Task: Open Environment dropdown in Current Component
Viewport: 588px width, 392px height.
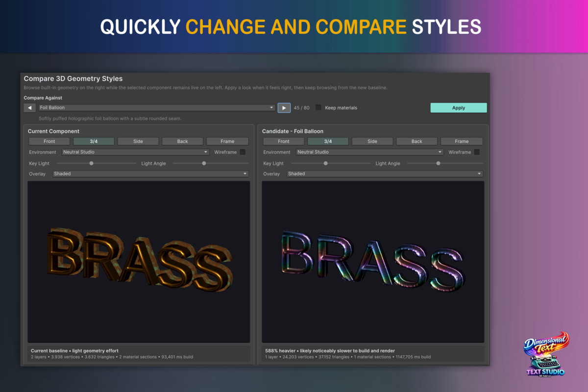Action: [x=135, y=152]
